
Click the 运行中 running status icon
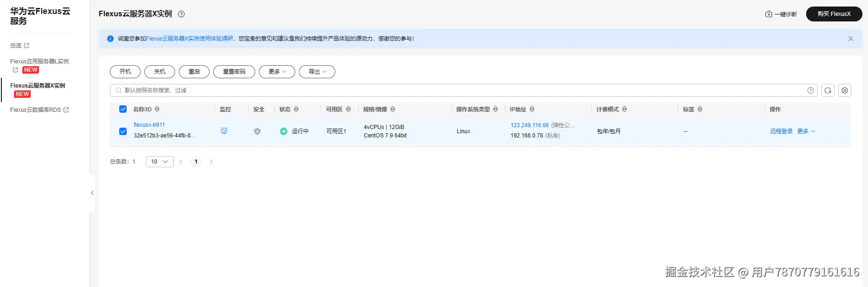[284, 131]
